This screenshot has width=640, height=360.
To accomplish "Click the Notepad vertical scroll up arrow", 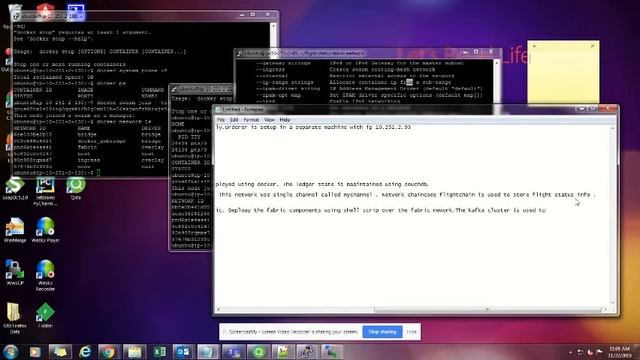I will 612,128.
